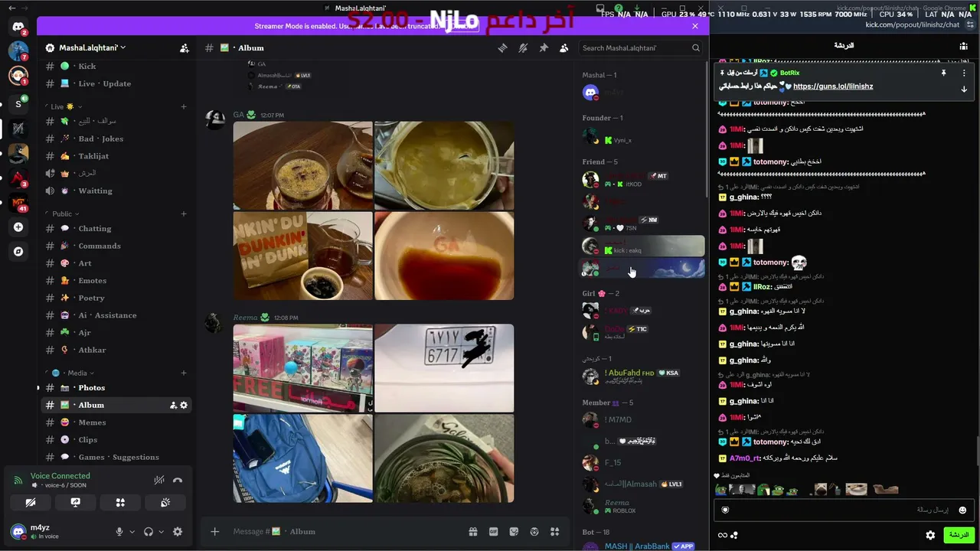Toggle Album channel notification mute
Screen dimensions: 980x551
[523, 48]
